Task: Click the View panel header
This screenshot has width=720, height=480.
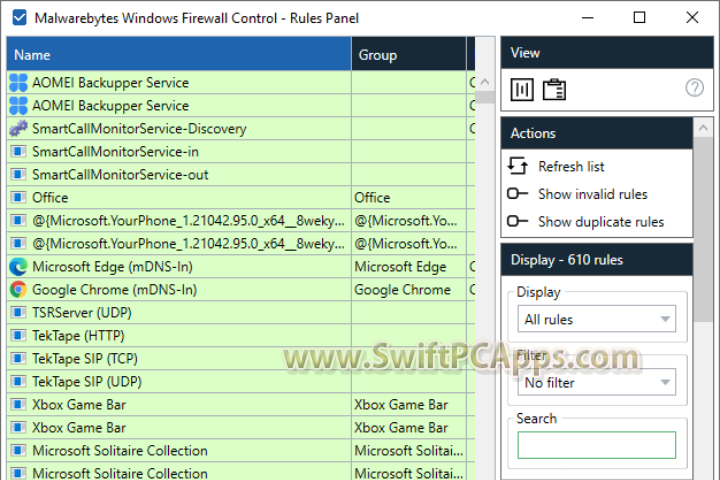Action: point(607,53)
